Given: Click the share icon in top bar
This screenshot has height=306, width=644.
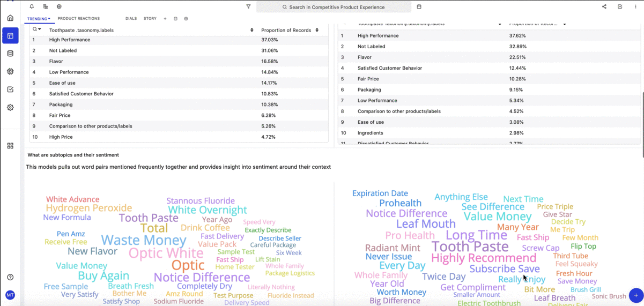Looking at the screenshot, I should click(604, 7).
